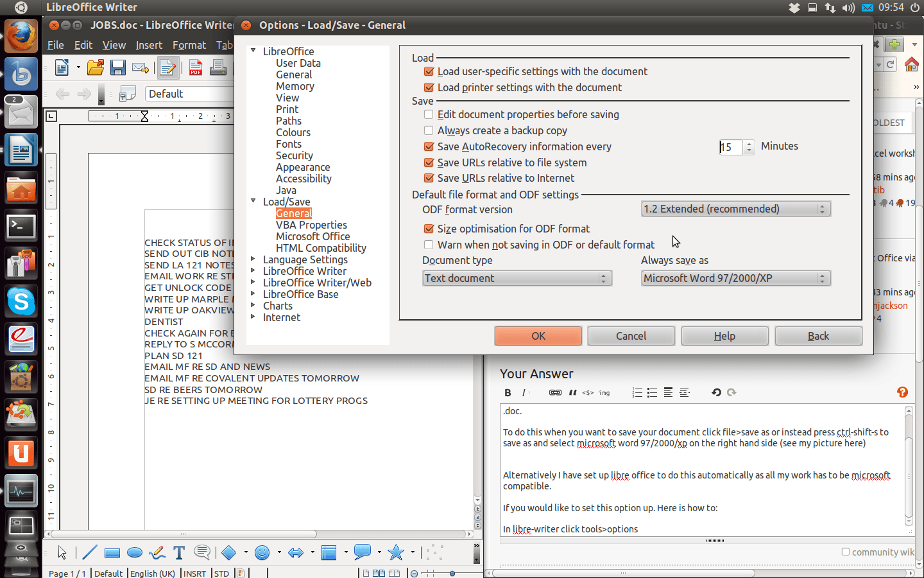Select the Callouts speech bubble tool
The height and width of the screenshot is (578, 924).
click(x=202, y=552)
